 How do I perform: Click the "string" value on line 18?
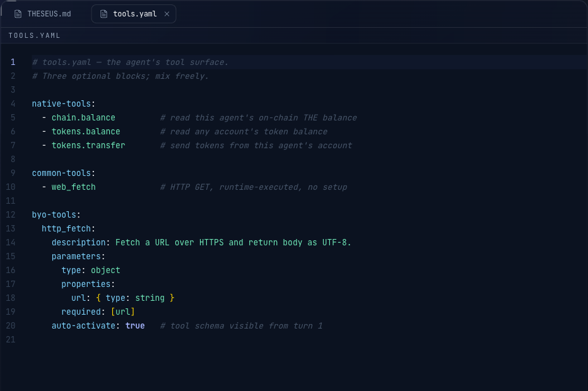150,298
